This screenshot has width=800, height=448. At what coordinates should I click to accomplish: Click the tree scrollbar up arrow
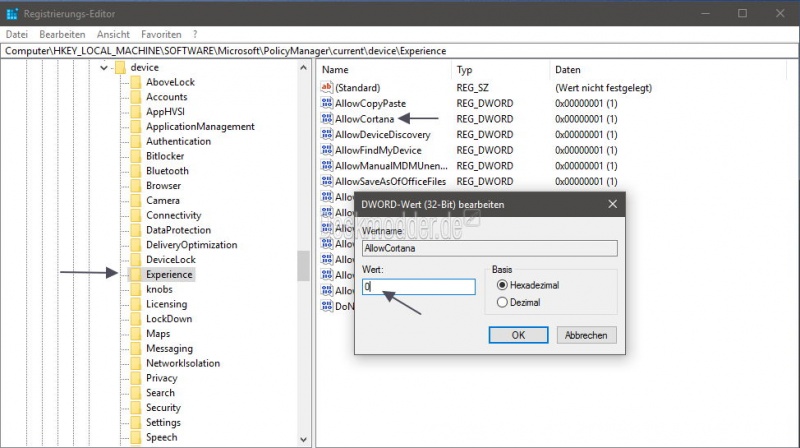(304, 67)
